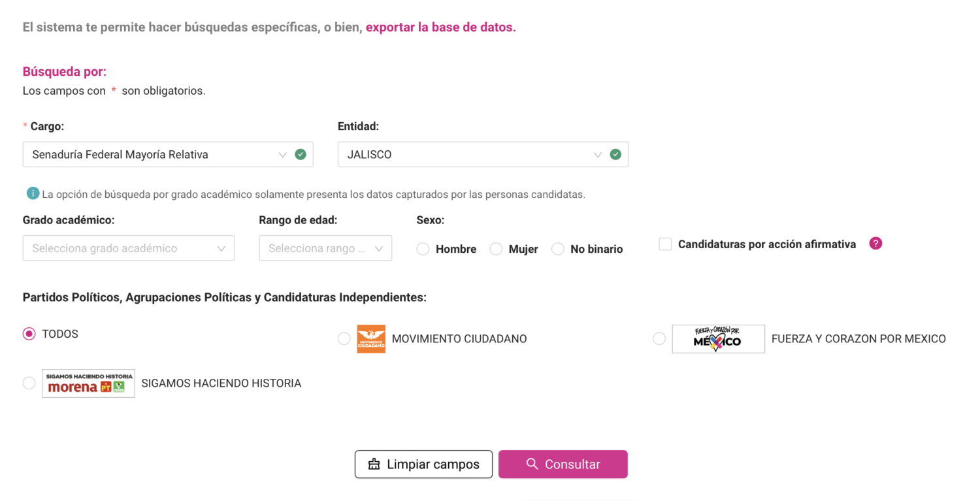The width and height of the screenshot is (980, 501).
Task: Select the No binario radio option
Action: pos(558,249)
